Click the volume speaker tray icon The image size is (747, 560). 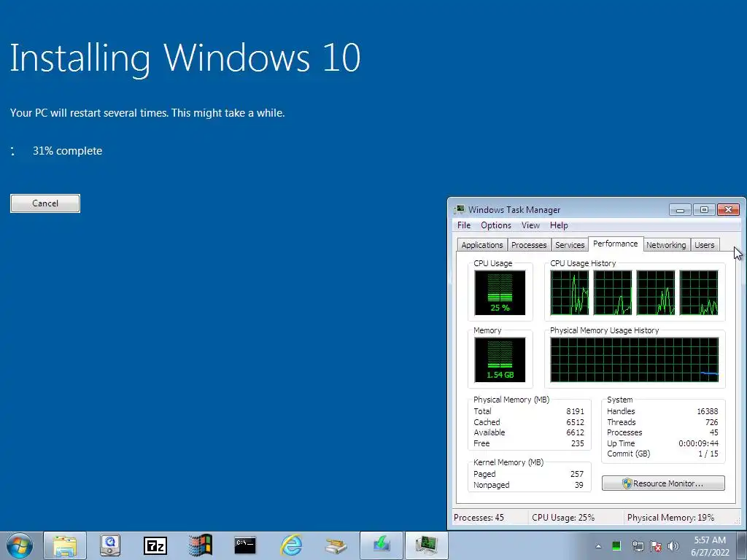click(673, 546)
